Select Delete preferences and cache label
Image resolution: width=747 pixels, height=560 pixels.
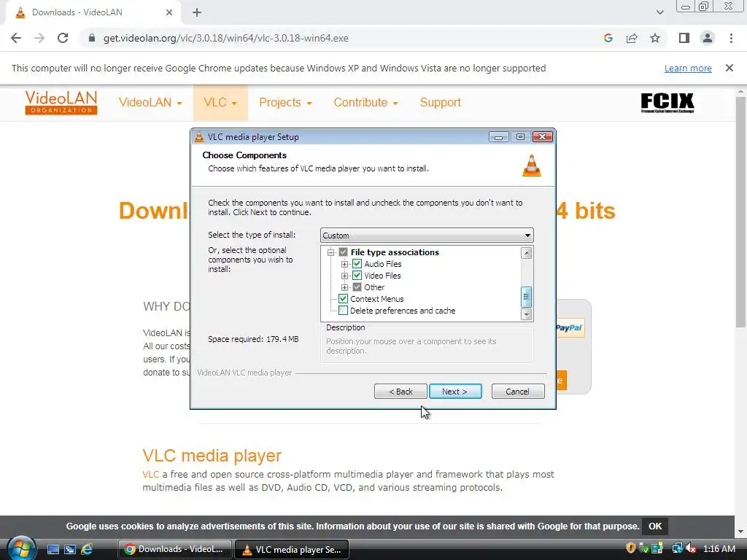coord(403,311)
